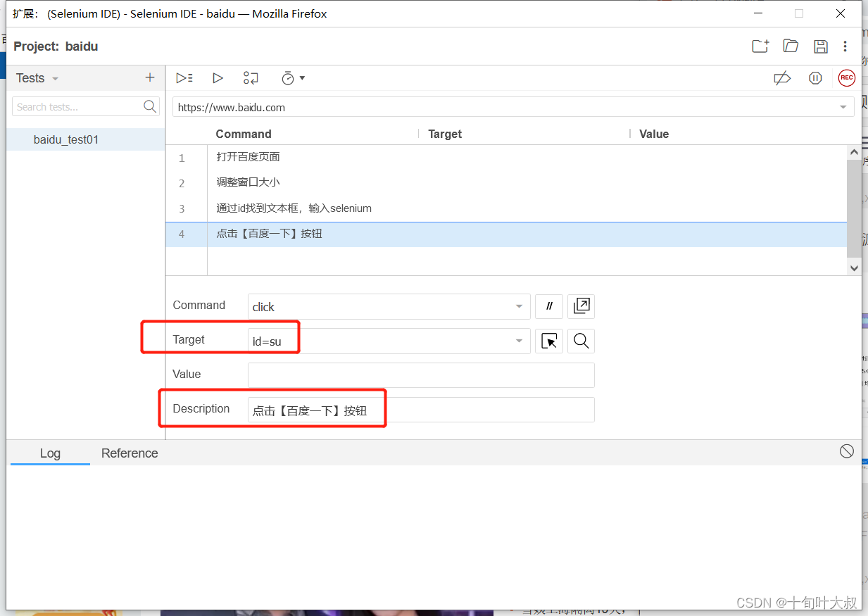The height and width of the screenshot is (616, 868).
Task: Select step 4 点击【百度一下】按钮
Action: coord(506,234)
